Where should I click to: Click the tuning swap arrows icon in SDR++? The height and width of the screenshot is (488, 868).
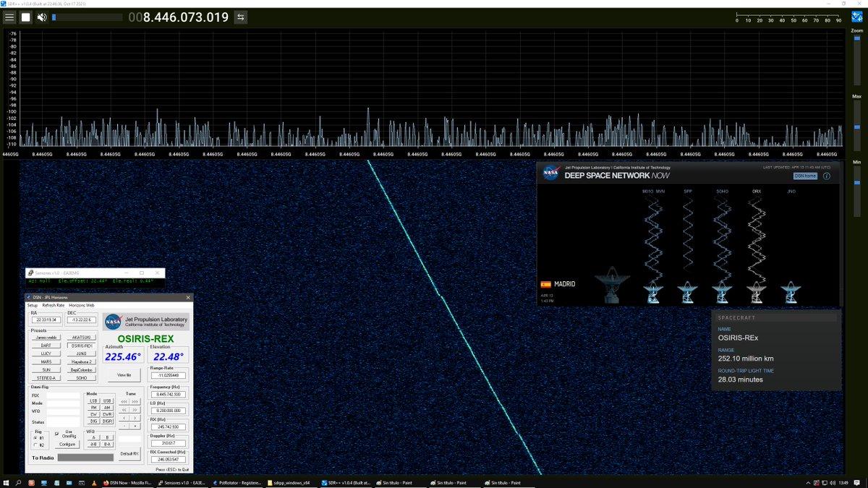[240, 17]
